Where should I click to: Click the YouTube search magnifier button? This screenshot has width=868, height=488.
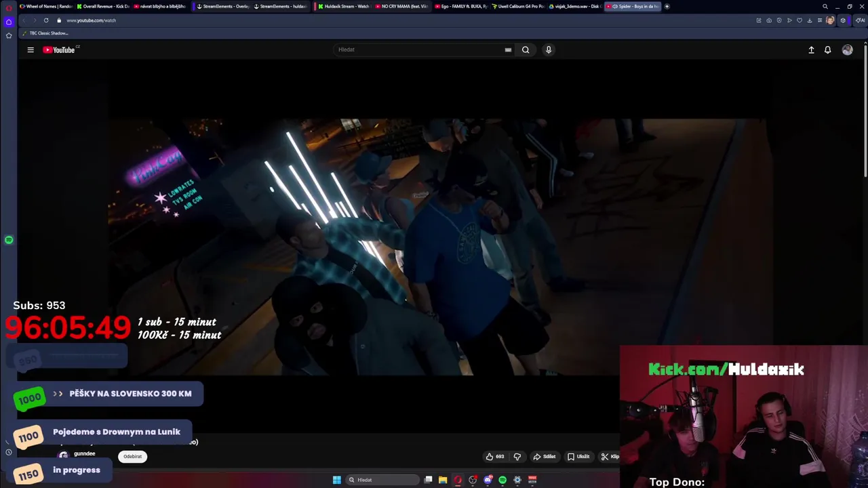(x=526, y=49)
